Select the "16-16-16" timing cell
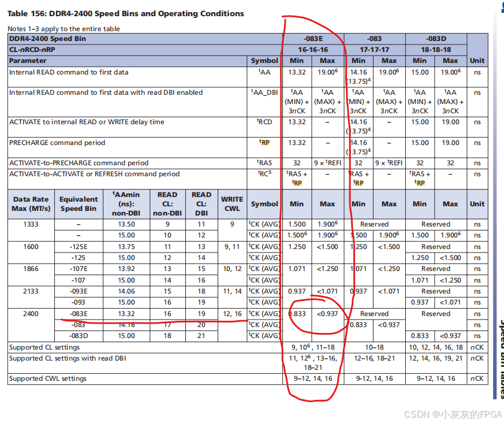Viewport: 504px width, 423px height. coord(313,50)
